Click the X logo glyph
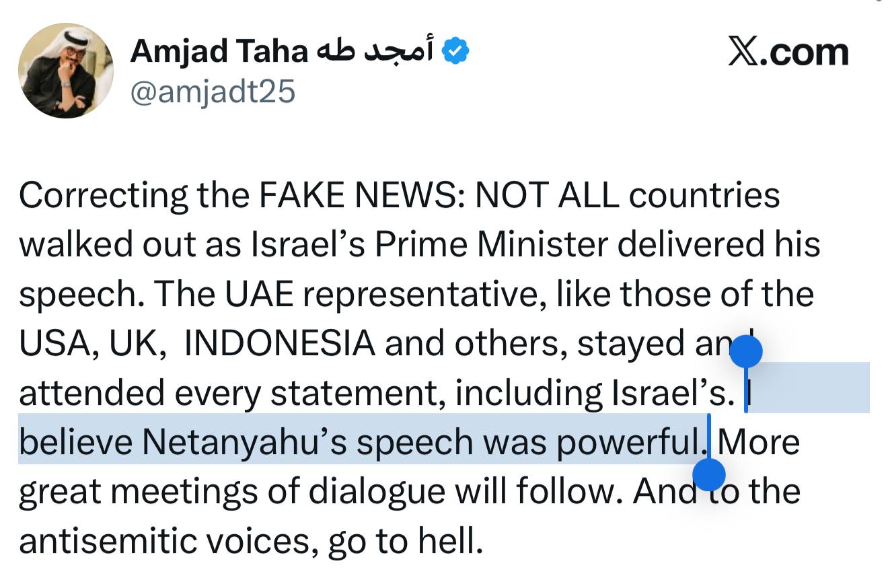This screenshot has width=888, height=588. (x=743, y=52)
